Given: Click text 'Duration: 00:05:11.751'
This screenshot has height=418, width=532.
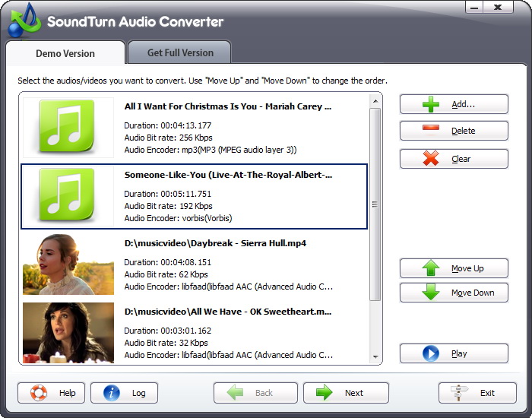Looking at the screenshot, I should [x=168, y=194].
